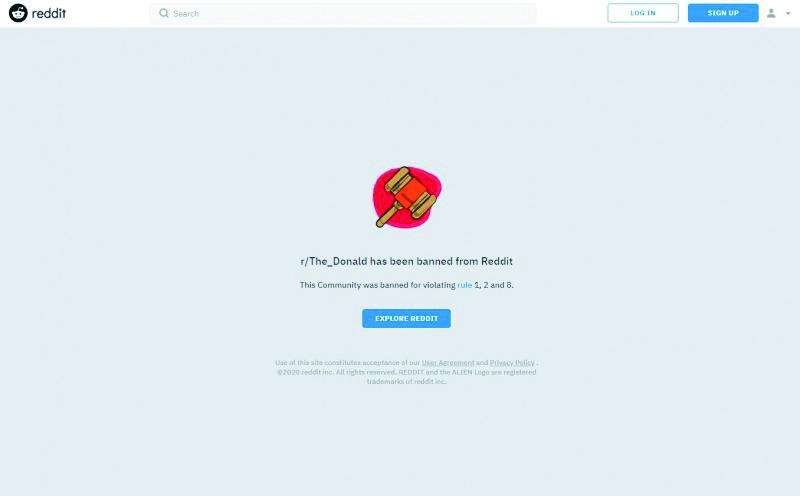Click the 'r/The_Donald has been banned' heading

[x=407, y=261]
